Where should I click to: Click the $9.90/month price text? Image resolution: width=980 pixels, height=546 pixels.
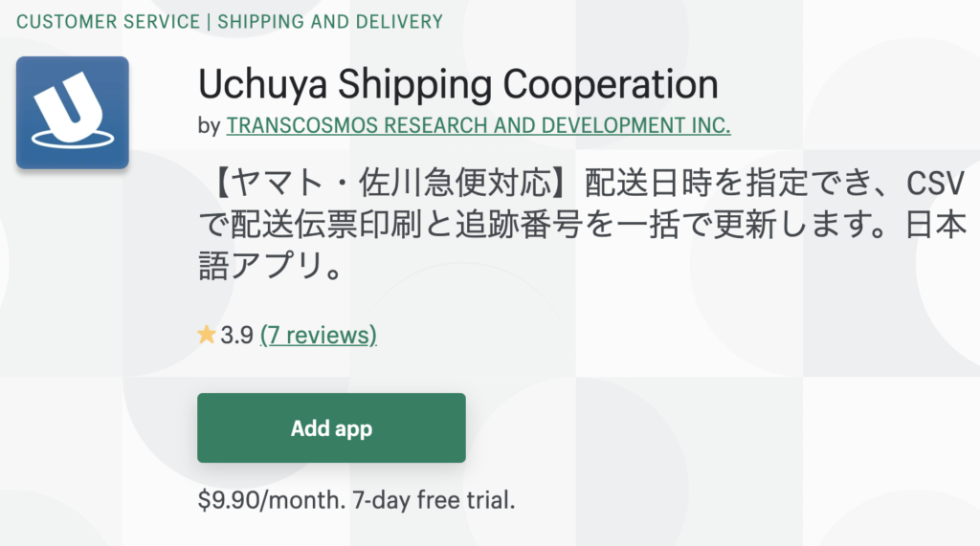(x=266, y=500)
